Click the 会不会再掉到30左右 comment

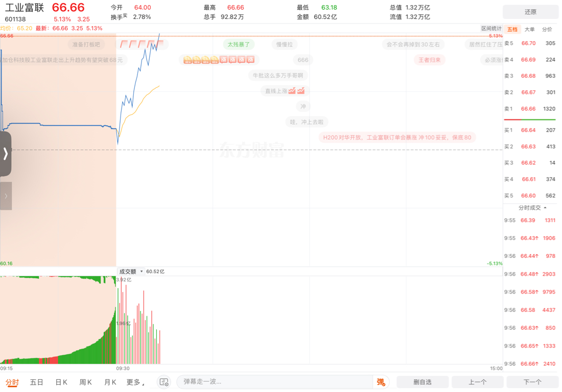point(413,44)
